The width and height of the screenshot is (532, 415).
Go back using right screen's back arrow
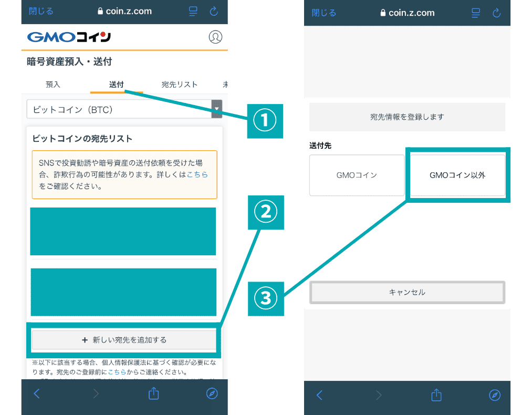[319, 395]
